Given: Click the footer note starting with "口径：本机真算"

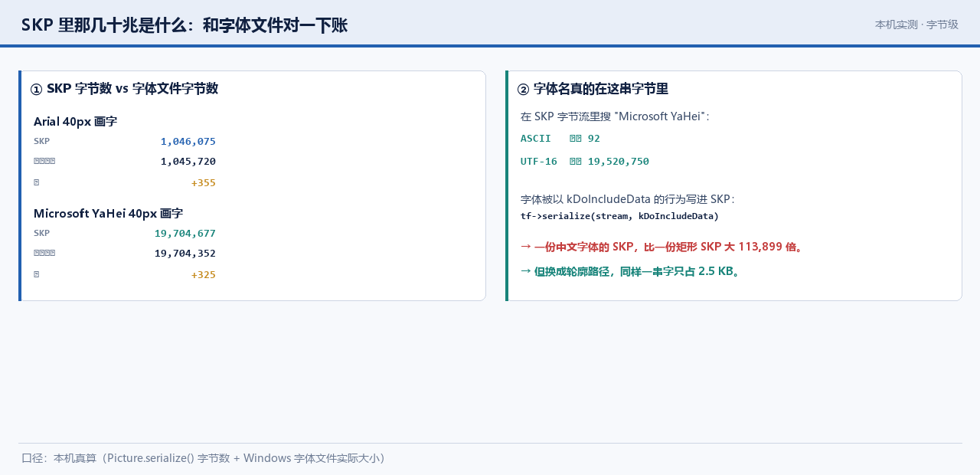Looking at the screenshot, I should pyautogui.click(x=203, y=458).
